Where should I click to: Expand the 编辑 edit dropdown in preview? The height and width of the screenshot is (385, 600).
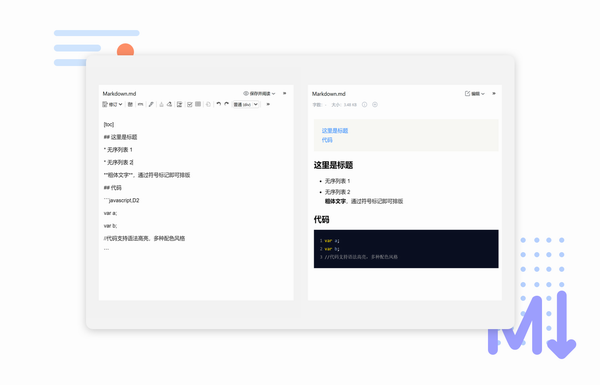pyautogui.click(x=474, y=93)
